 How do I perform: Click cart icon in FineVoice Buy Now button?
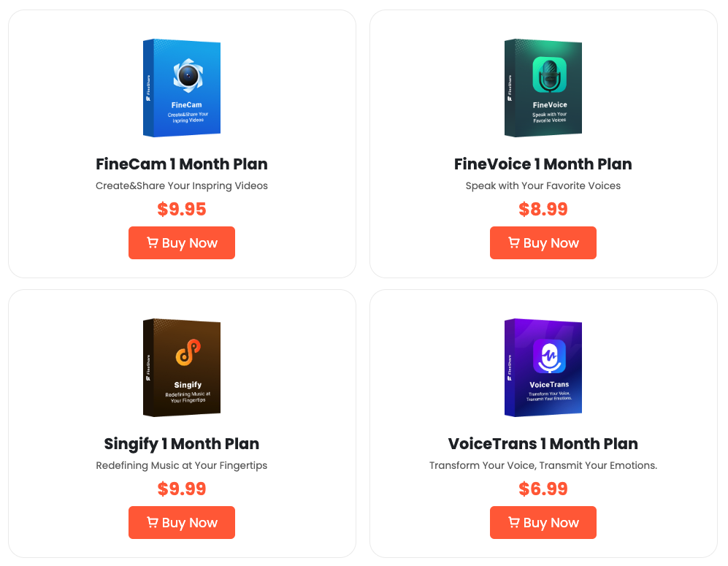[x=513, y=242]
